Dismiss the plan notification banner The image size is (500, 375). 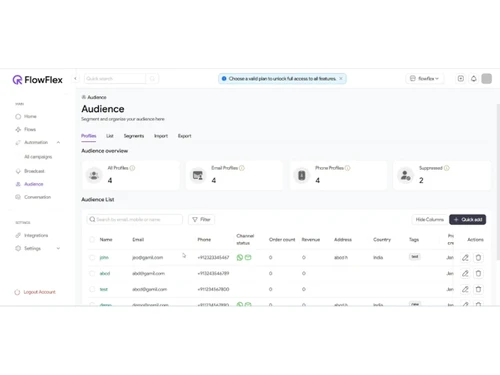(x=341, y=79)
